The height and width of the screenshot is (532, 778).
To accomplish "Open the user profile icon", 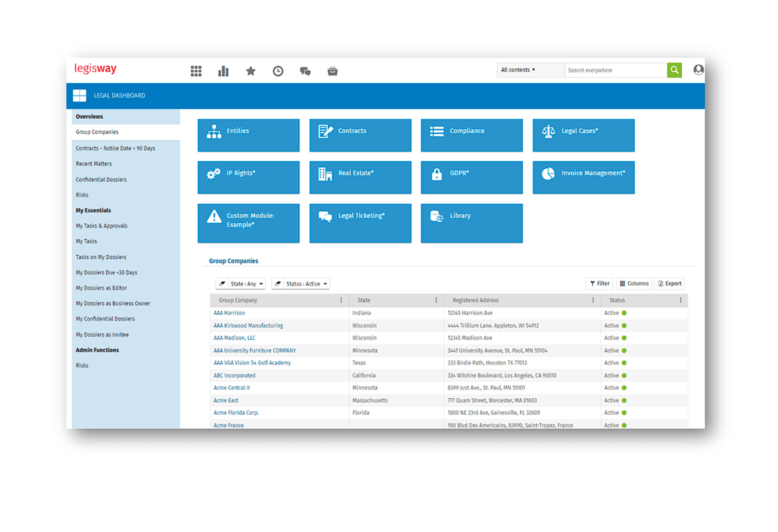I will (x=698, y=70).
